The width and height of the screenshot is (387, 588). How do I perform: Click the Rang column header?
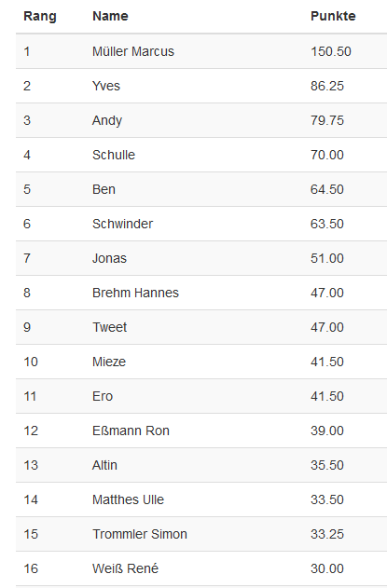pyautogui.click(x=40, y=16)
